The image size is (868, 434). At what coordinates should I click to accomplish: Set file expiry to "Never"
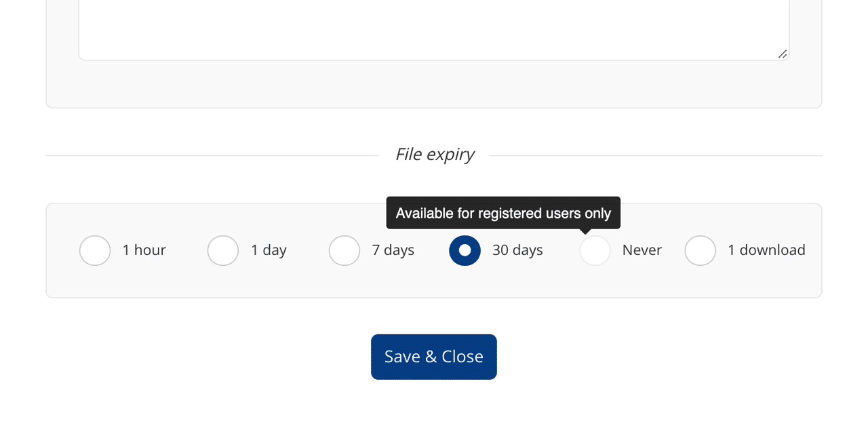pos(595,250)
